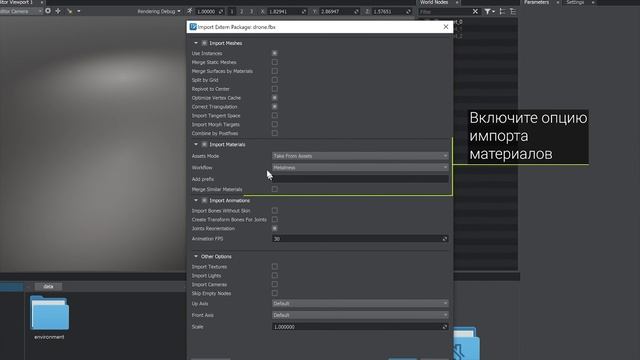Enable Create Transform Bones For Joints checkbox
The height and width of the screenshot is (360, 640).
(x=275, y=220)
